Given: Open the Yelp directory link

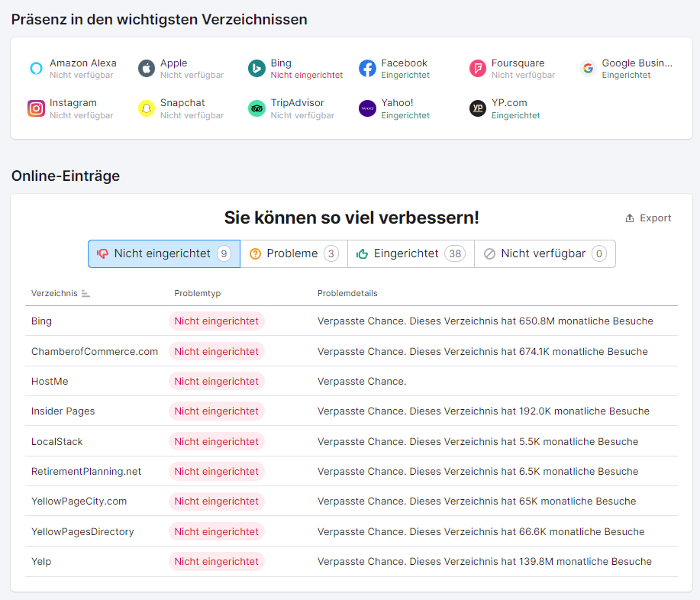Looking at the screenshot, I should pyautogui.click(x=40, y=561).
